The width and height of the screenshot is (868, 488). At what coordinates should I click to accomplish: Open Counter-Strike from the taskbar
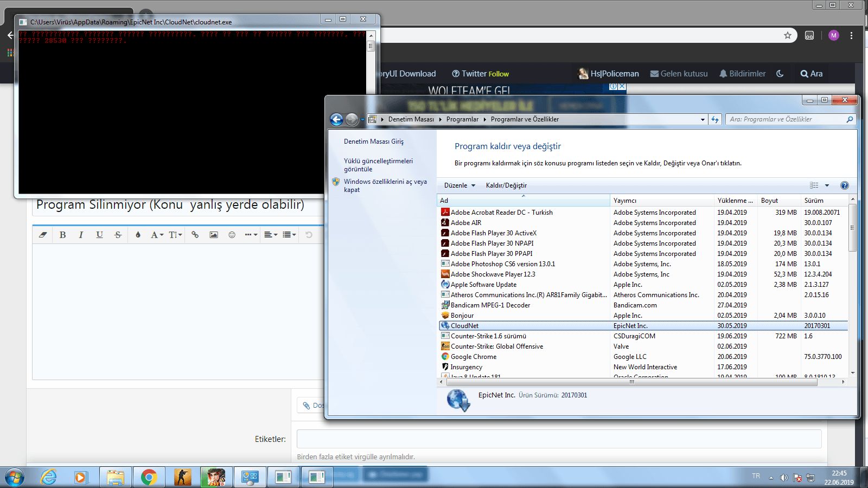[183, 477]
